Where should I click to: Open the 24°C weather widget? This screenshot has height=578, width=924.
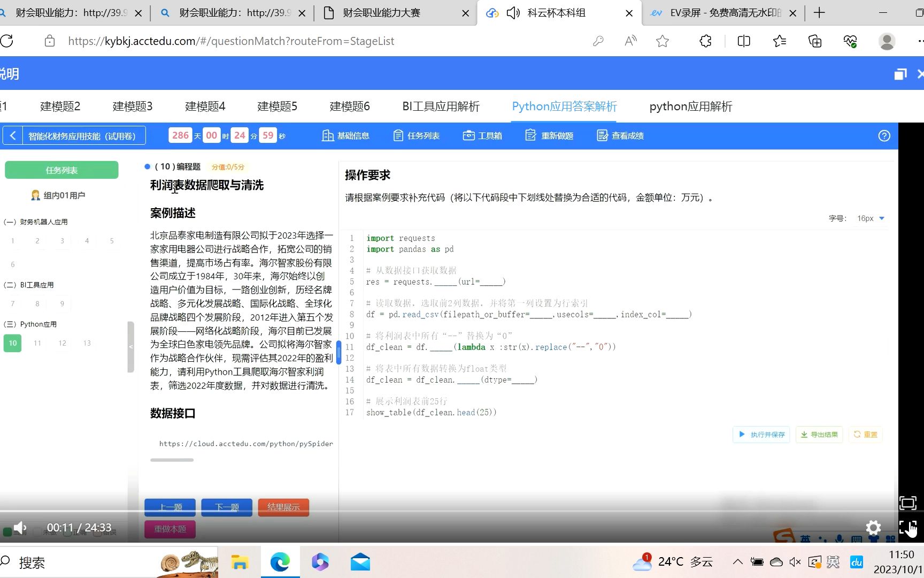point(673,562)
